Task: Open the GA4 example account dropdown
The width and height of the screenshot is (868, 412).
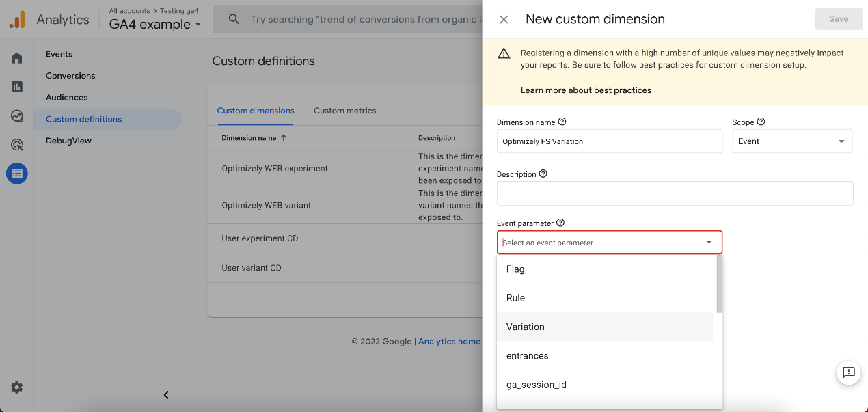Action: point(155,24)
